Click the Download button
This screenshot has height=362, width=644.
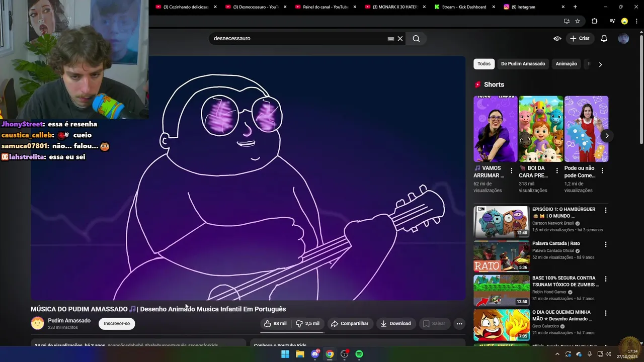pos(395,324)
